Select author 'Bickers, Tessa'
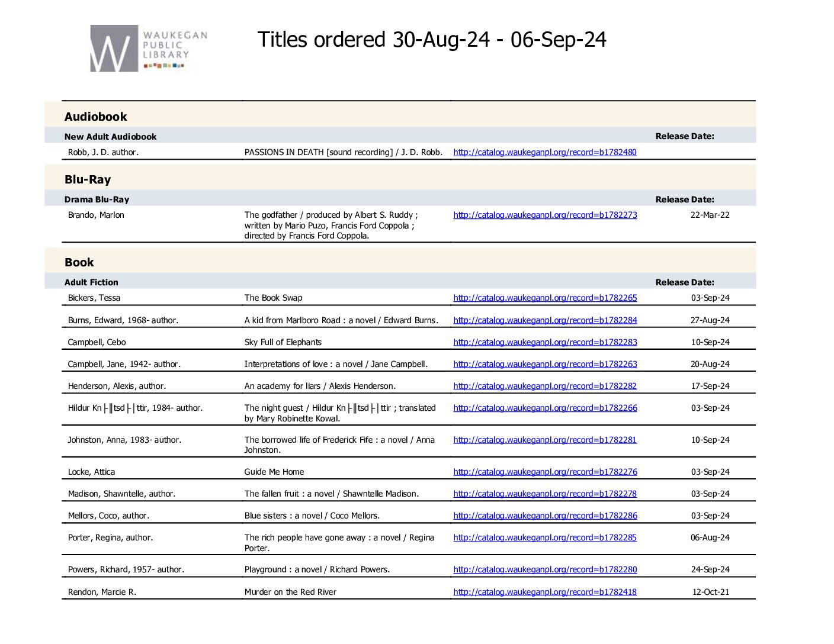 coord(94,298)
